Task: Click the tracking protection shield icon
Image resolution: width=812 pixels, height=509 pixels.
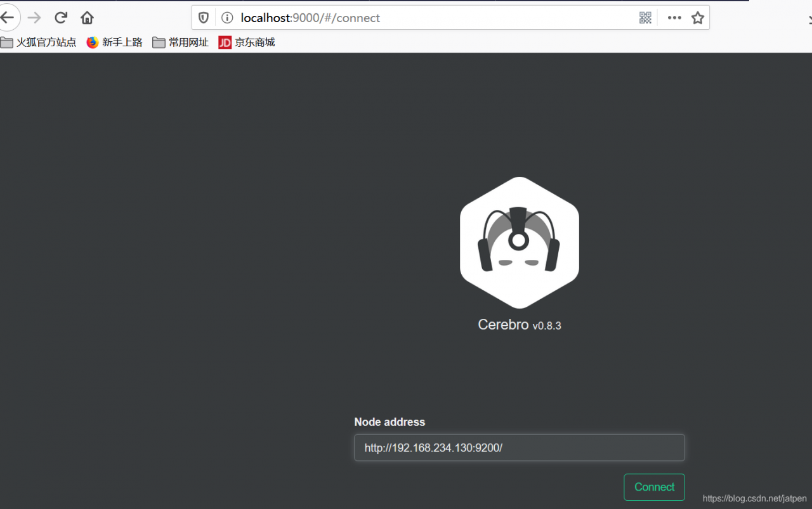Action: (204, 18)
